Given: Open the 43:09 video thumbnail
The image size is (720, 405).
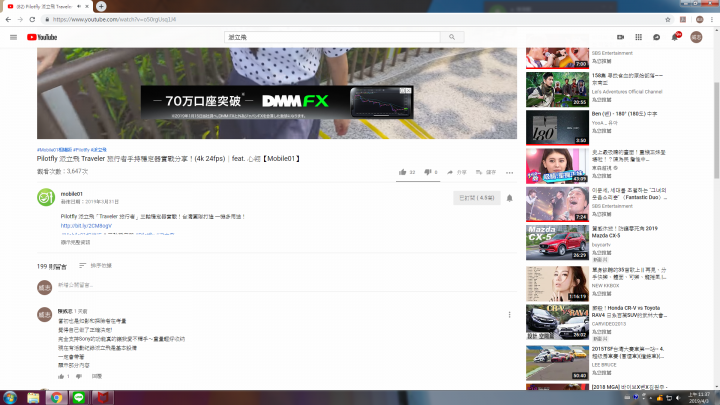Looking at the screenshot, I should point(557,166).
